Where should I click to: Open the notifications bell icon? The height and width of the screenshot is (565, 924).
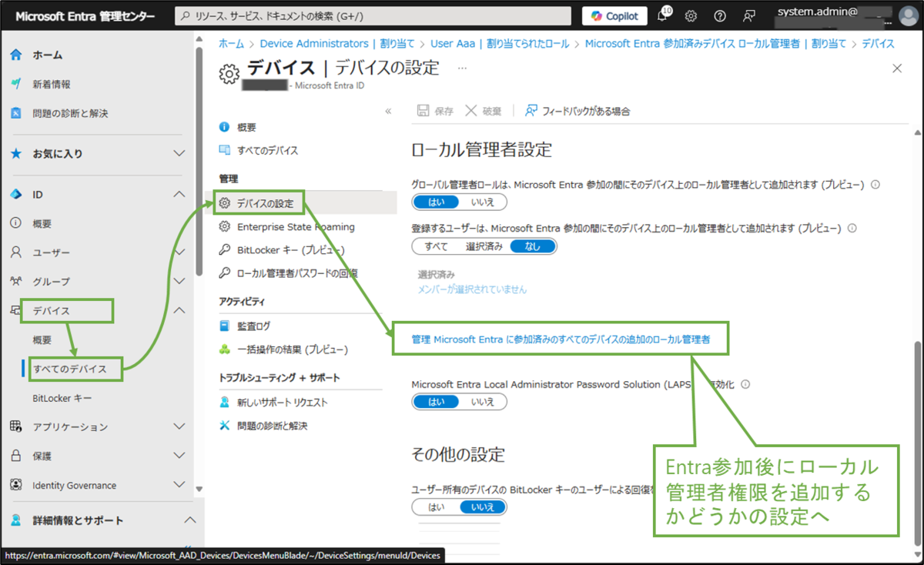pos(663,15)
